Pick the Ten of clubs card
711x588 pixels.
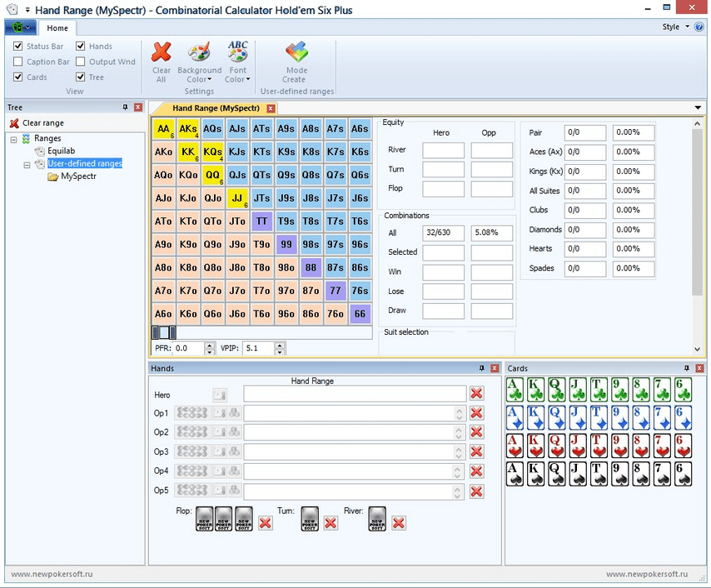pos(599,390)
